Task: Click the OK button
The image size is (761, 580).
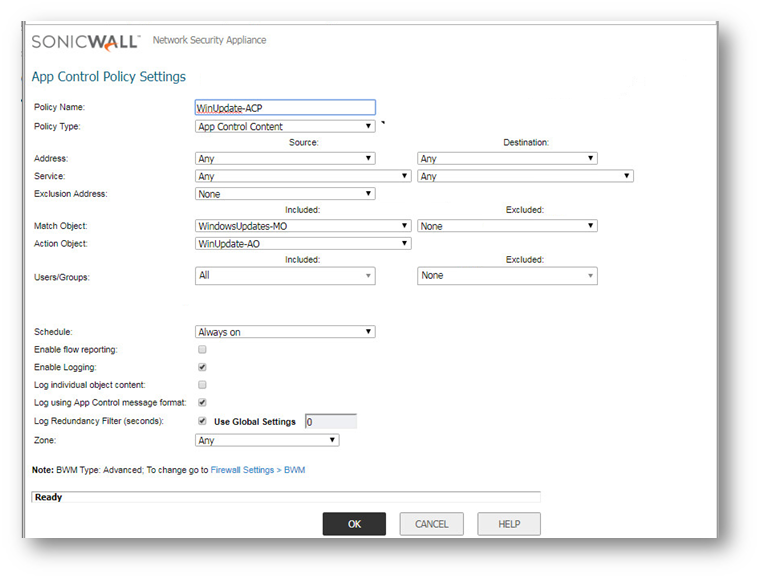Action: tap(354, 524)
